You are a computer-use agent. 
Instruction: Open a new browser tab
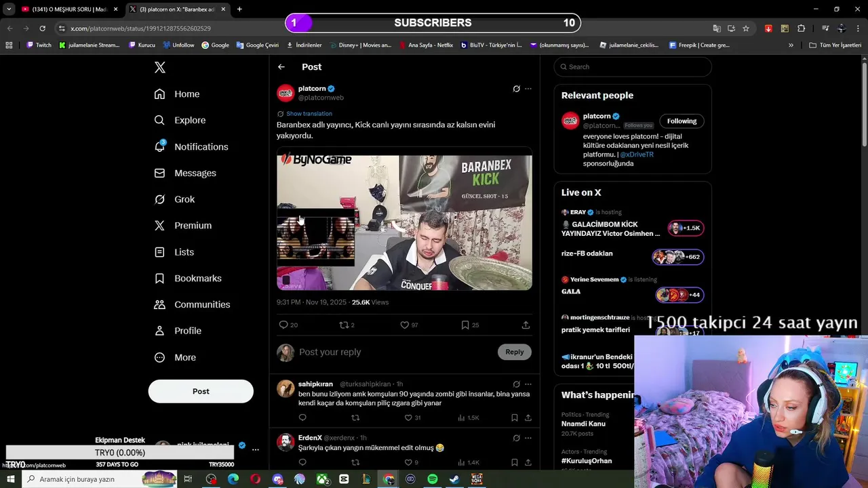pyautogui.click(x=239, y=9)
